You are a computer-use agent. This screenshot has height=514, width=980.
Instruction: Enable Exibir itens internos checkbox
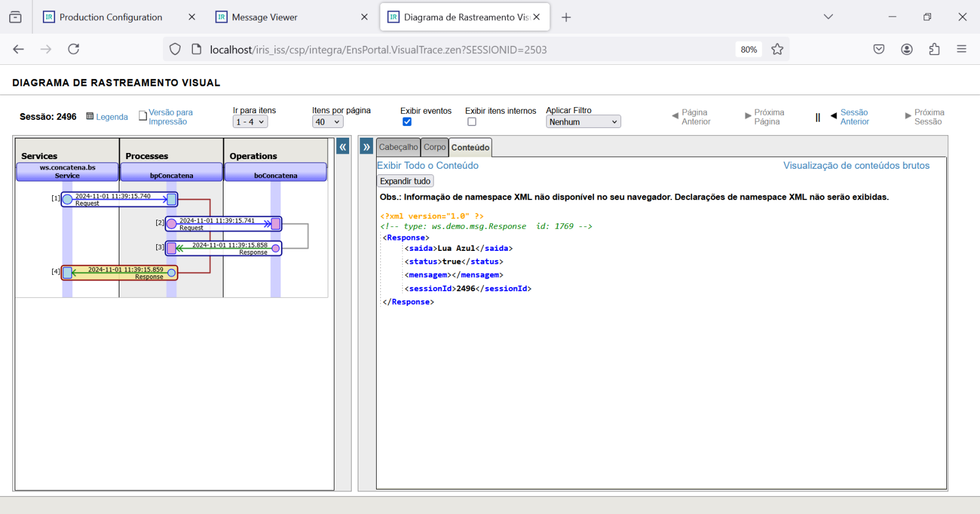472,122
